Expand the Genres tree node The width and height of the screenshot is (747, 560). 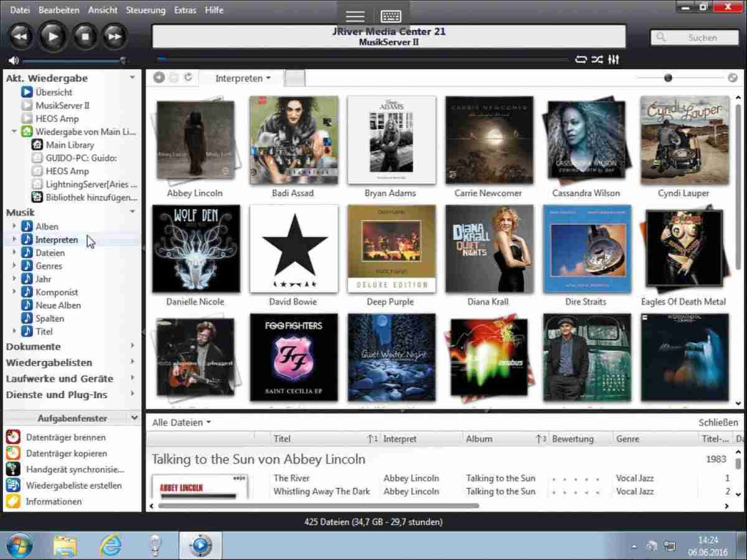click(x=14, y=266)
